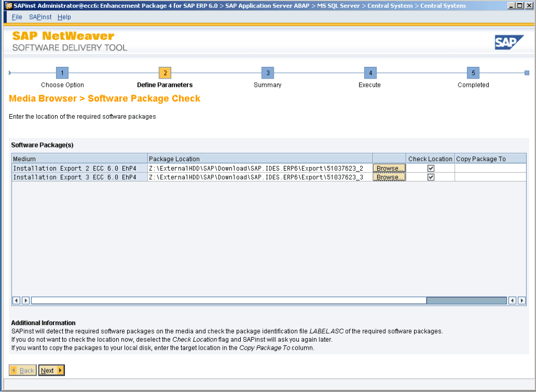Viewport: 536px width, 392px height.
Task: Click the Package Location column header
Action: pos(260,159)
